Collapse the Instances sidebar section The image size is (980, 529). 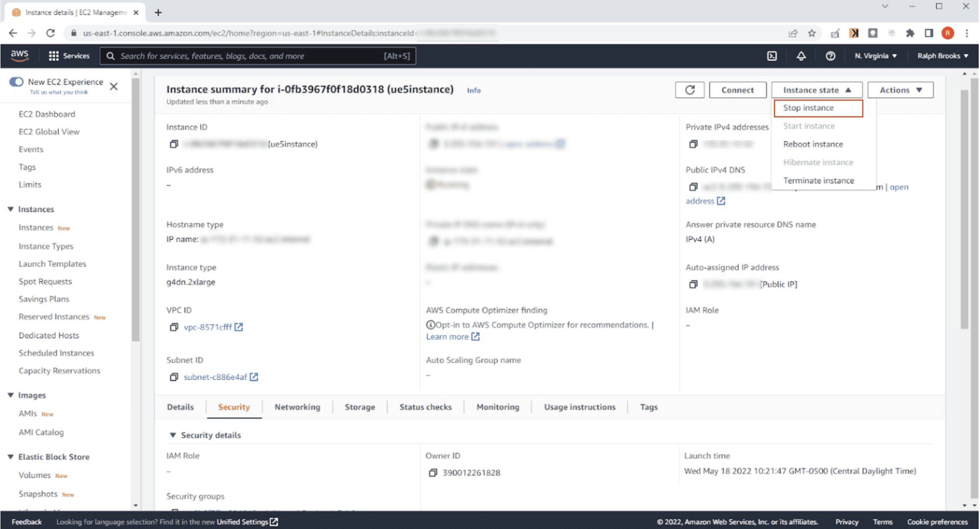(10, 209)
